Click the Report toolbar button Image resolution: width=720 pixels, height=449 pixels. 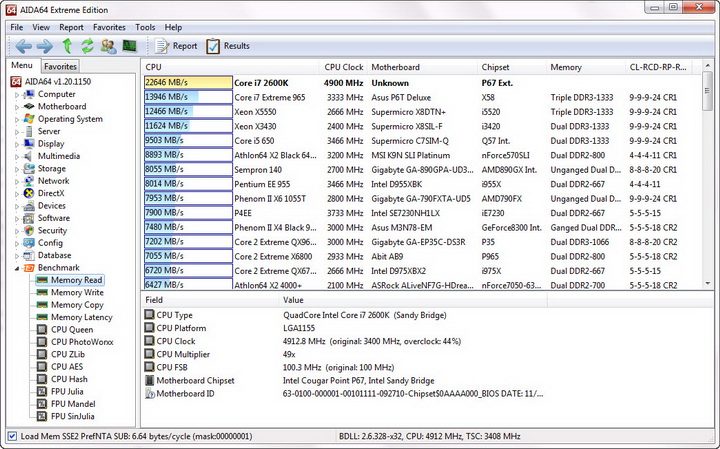[x=176, y=46]
